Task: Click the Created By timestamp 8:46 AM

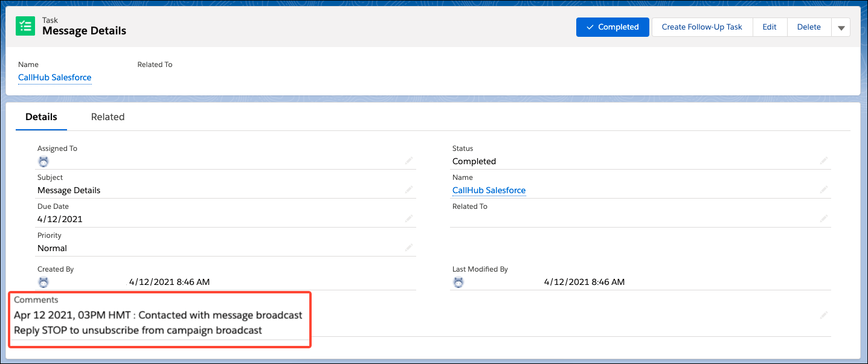Action: tap(170, 282)
